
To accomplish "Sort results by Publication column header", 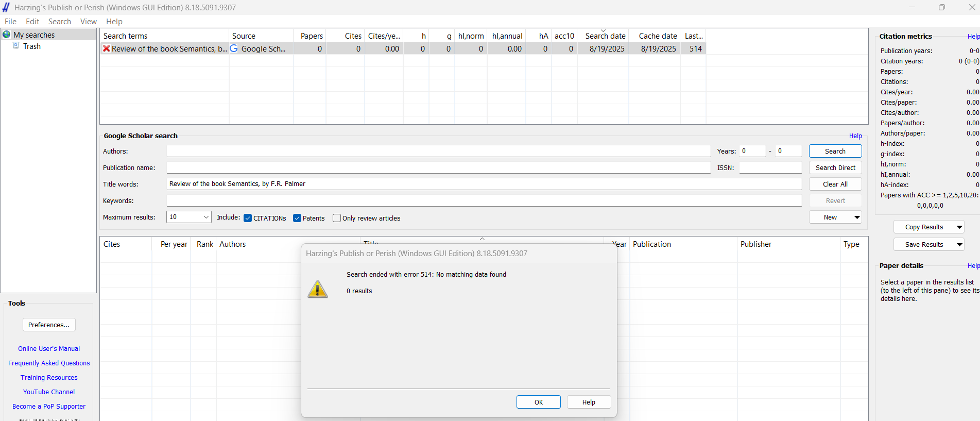I will click(683, 244).
